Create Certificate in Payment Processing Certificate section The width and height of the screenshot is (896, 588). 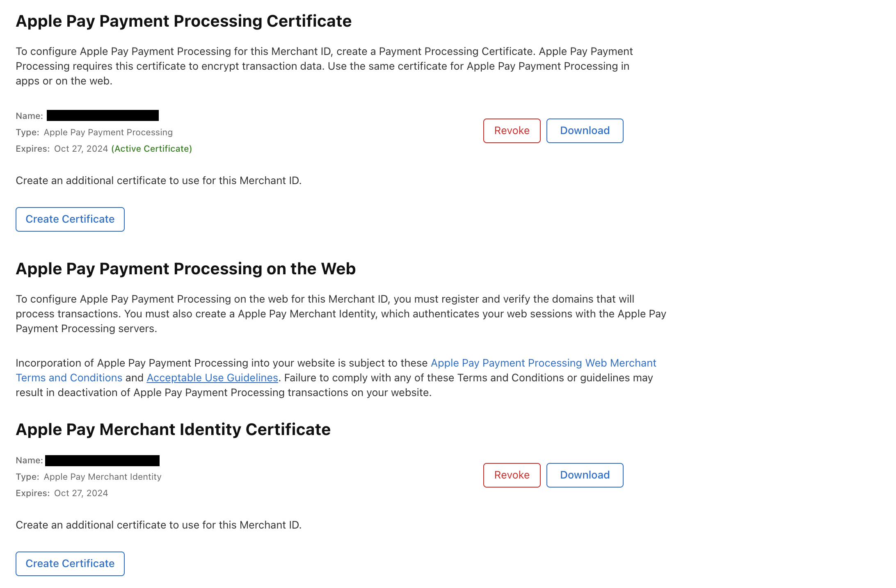click(70, 219)
